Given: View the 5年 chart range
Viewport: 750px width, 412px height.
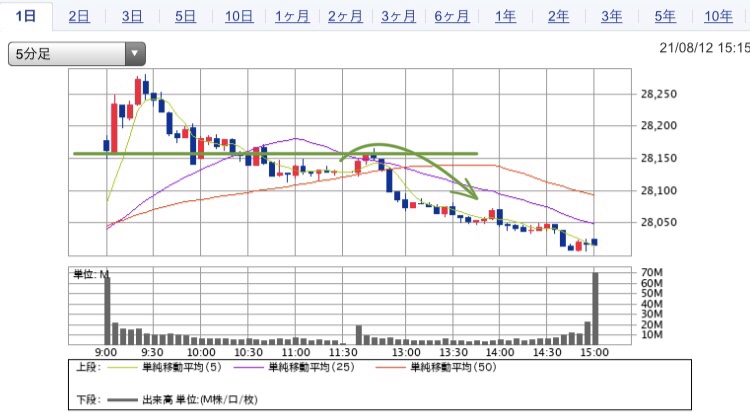Looking at the screenshot, I should [665, 17].
